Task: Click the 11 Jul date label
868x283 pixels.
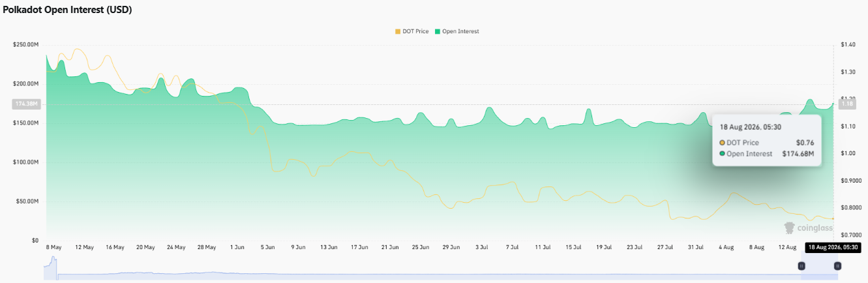Action: coord(543,248)
